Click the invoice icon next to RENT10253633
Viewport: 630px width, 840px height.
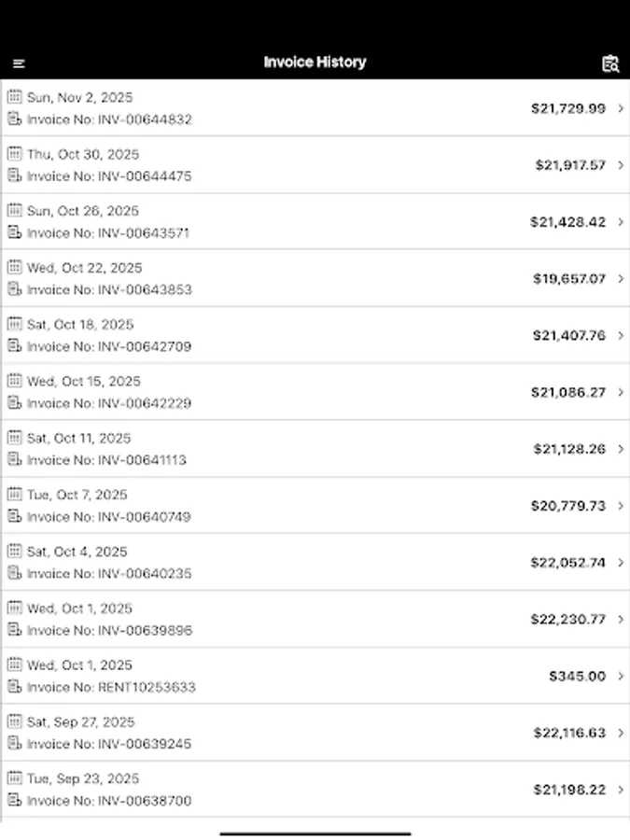[14, 687]
